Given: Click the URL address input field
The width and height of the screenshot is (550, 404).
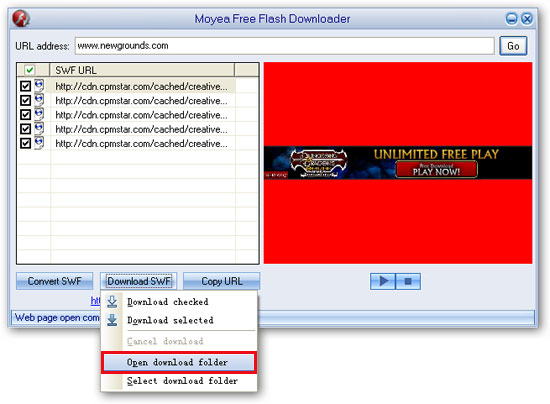Looking at the screenshot, I should click(284, 46).
